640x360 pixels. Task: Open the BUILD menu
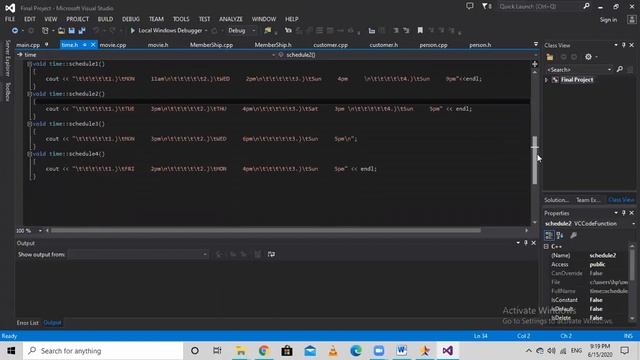tap(105, 19)
